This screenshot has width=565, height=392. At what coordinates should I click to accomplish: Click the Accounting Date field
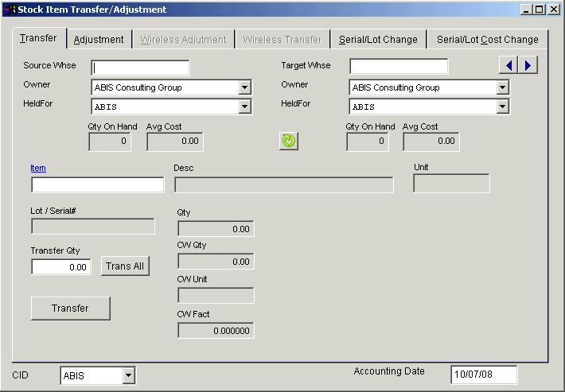[x=483, y=375]
